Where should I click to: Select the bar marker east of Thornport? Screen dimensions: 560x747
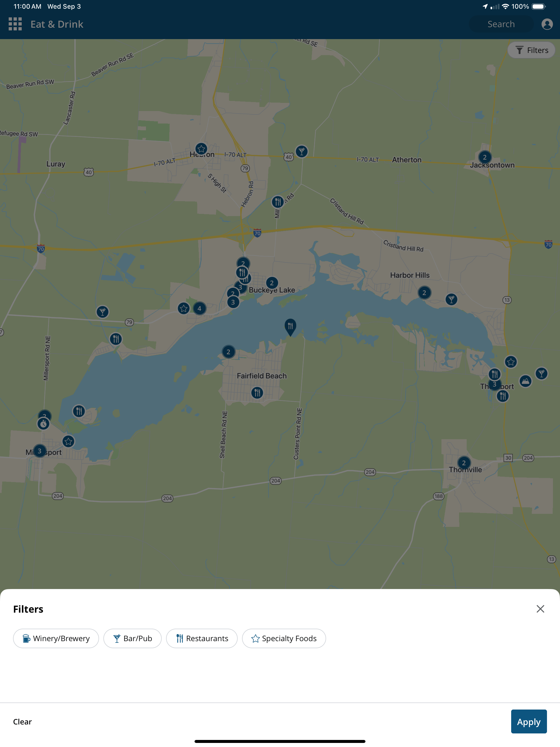(x=542, y=373)
